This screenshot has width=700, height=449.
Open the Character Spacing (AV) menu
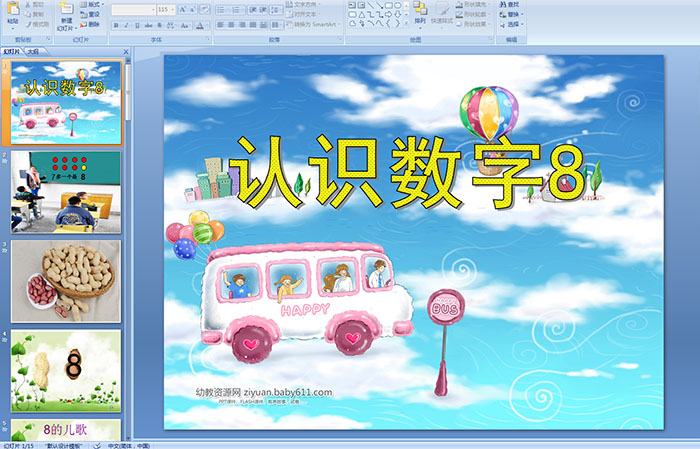171,25
